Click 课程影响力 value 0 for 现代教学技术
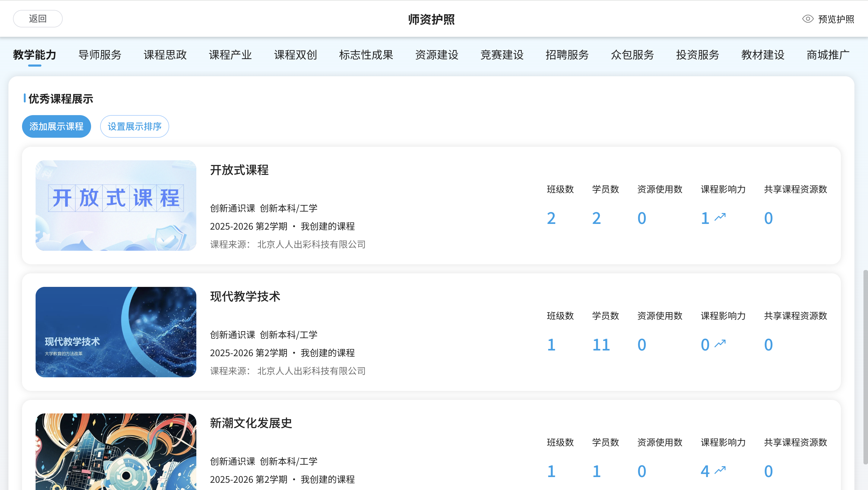868x490 pixels. click(705, 345)
